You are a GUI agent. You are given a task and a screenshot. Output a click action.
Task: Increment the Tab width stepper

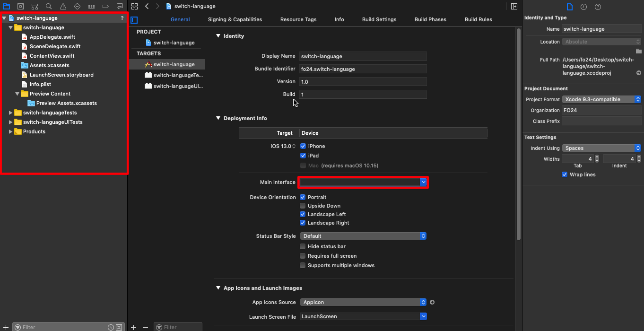pyautogui.click(x=597, y=157)
